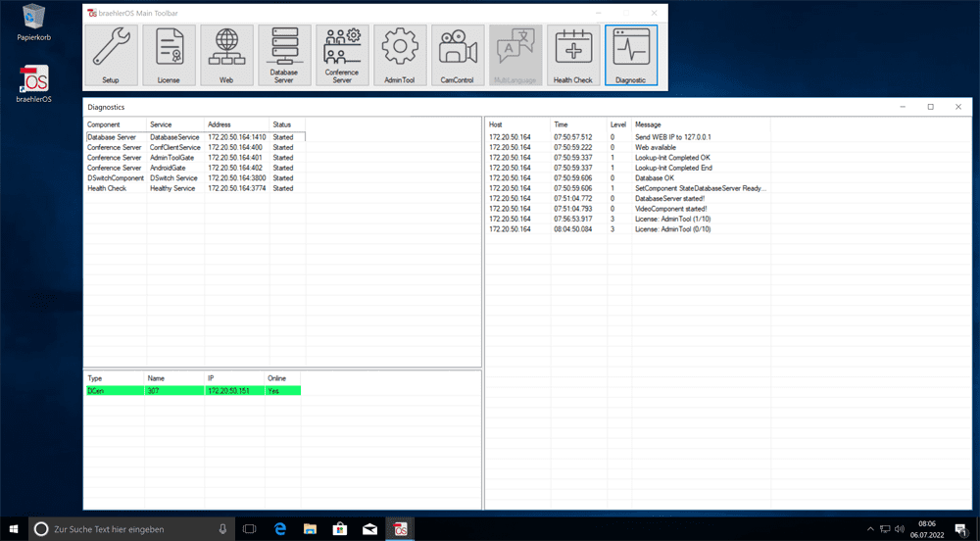This screenshot has height=541, width=980.
Task: Launch Edge browser from taskbar
Action: click(280, 529)
